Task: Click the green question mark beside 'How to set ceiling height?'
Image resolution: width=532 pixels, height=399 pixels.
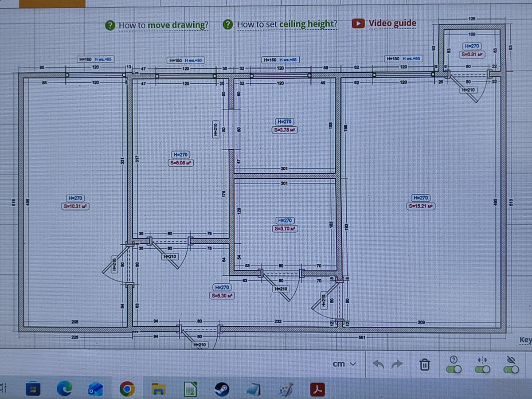Action: tap(228, 24)
